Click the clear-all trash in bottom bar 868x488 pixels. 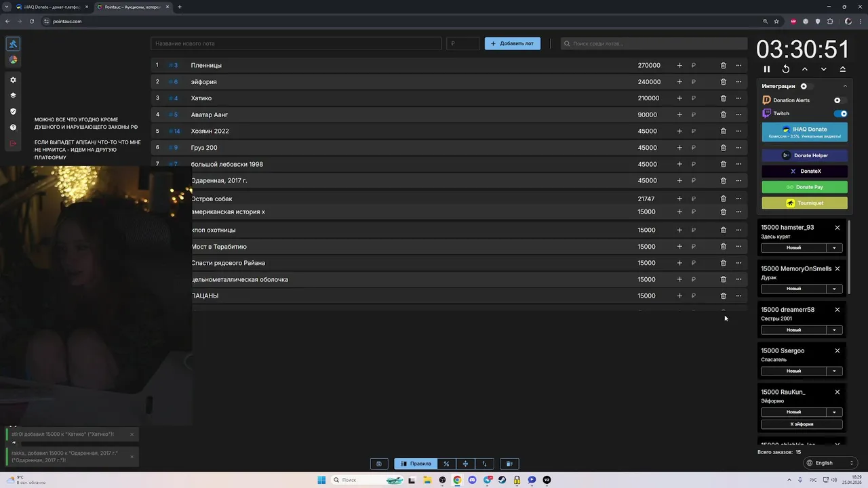[509, 464]
